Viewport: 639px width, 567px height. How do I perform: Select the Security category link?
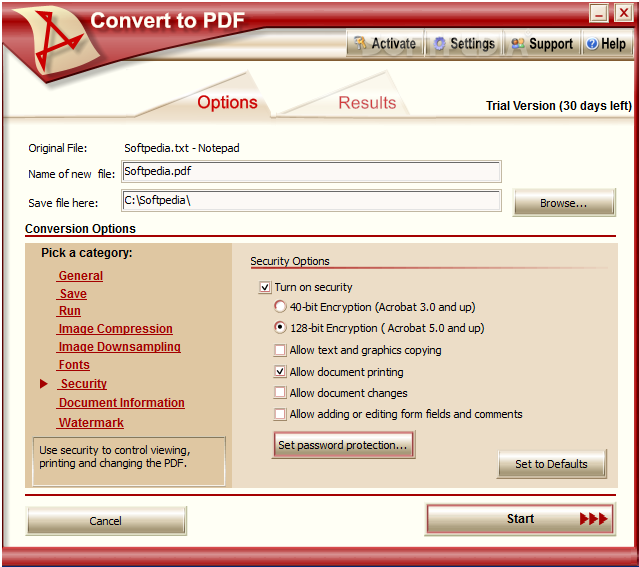point(83,384)
